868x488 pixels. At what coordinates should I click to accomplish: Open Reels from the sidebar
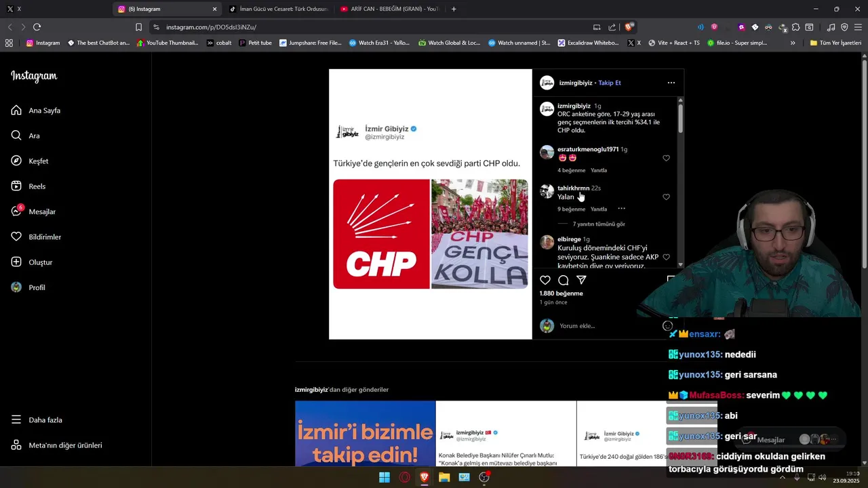[28, 186]
